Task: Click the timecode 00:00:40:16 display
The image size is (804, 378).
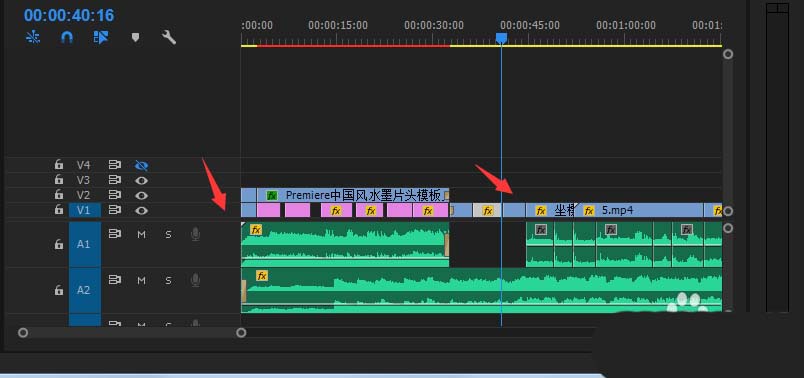Action: [69, 15]
